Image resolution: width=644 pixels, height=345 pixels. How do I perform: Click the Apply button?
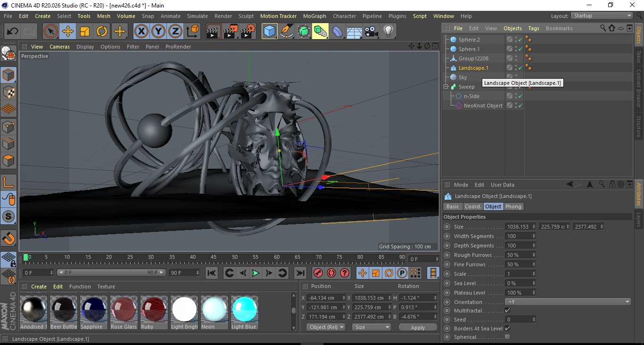(418, 327)
